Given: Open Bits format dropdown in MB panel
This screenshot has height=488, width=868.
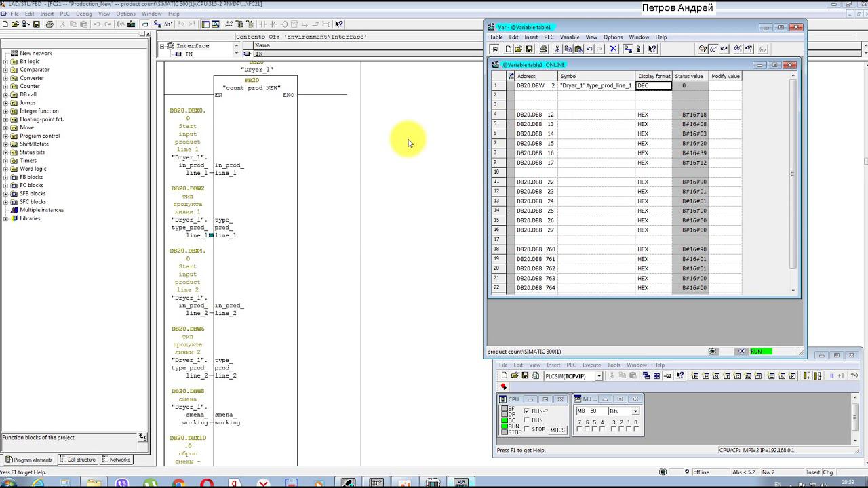Looking at the screenshot, I should point(635,411).
